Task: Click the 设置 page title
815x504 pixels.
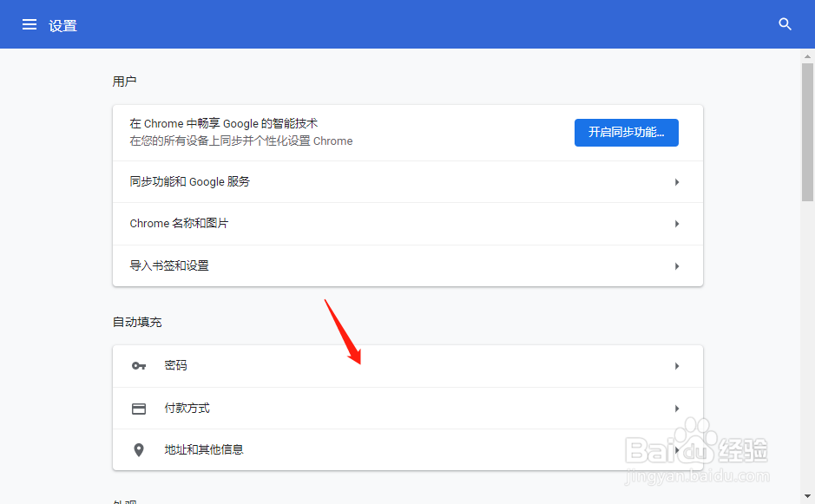Action: [x=62, y=25]
